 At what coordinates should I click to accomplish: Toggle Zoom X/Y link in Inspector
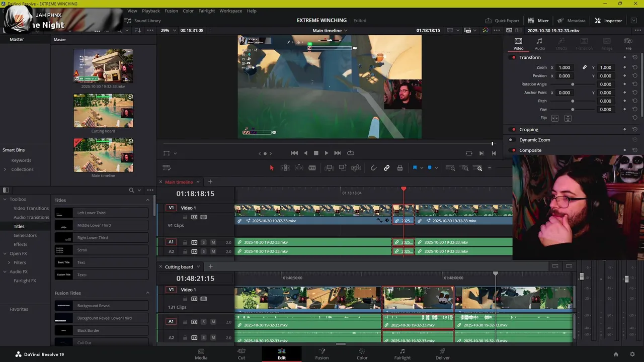585,67
